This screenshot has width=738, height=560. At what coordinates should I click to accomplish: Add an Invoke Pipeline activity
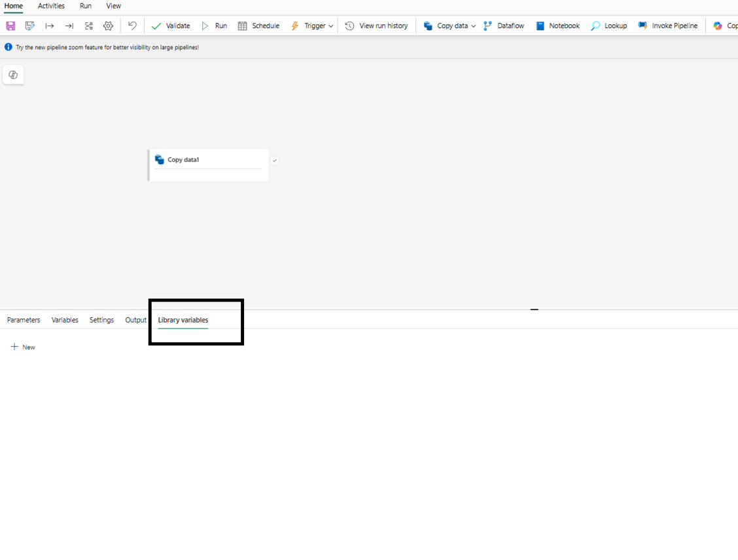pyautogui.click(x=668, y=26)
